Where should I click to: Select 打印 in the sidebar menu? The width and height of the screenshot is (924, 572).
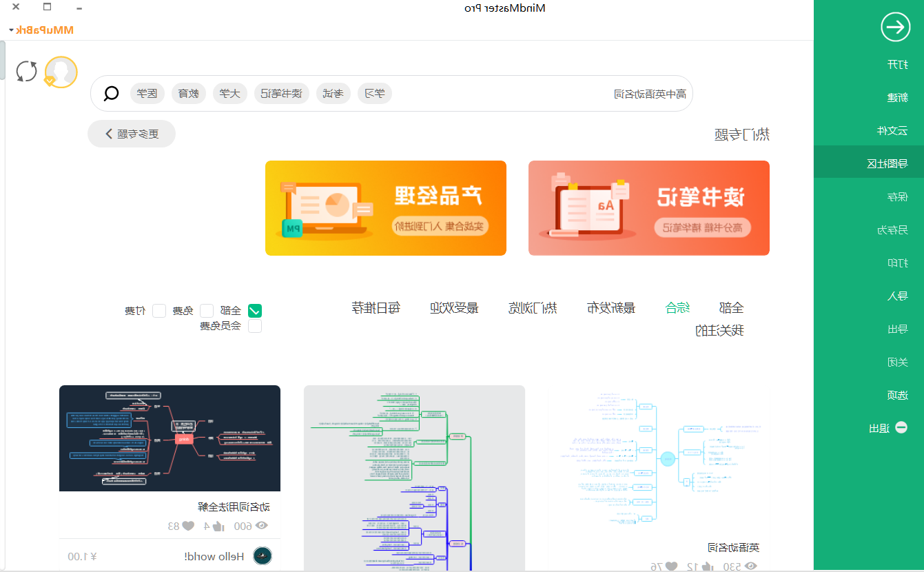[897, 263]
